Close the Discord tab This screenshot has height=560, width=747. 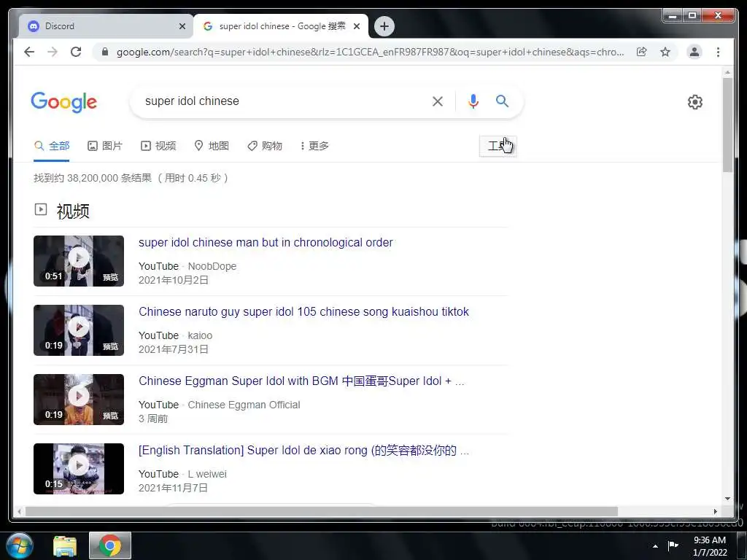[182, 26]
